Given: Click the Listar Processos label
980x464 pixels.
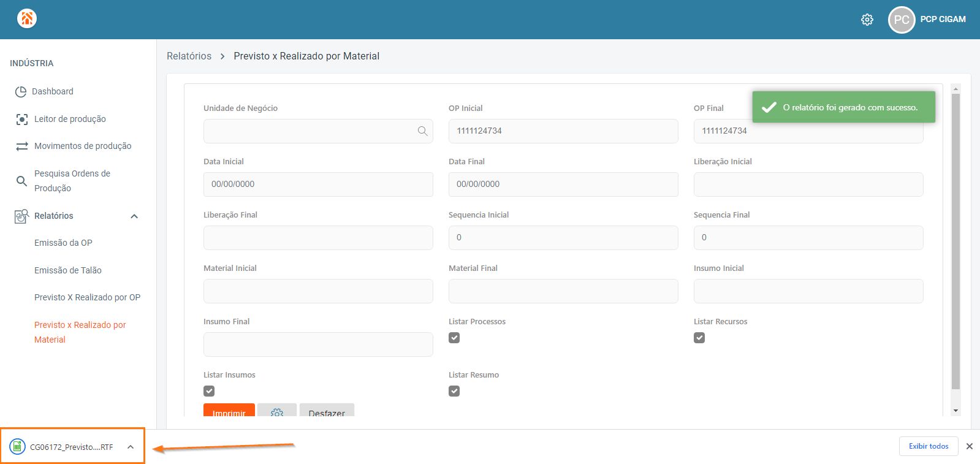Looking at the screenshot, I should tap(477, 322).
